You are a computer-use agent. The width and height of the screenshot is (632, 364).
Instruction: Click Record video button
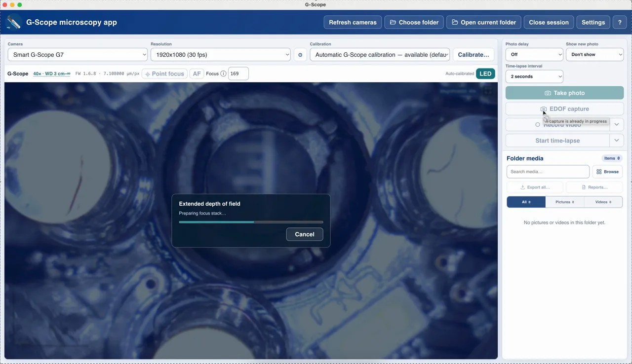click(557, 125)
